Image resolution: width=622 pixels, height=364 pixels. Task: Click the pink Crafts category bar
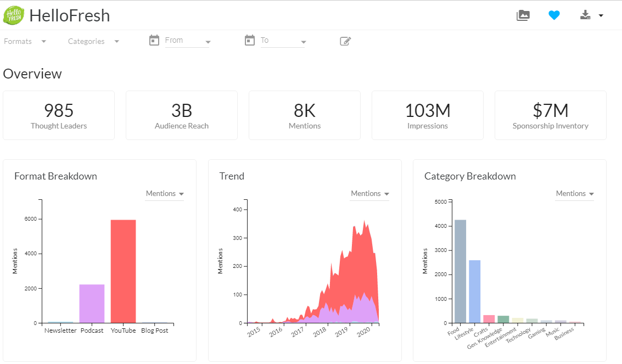tap(489, 319)
